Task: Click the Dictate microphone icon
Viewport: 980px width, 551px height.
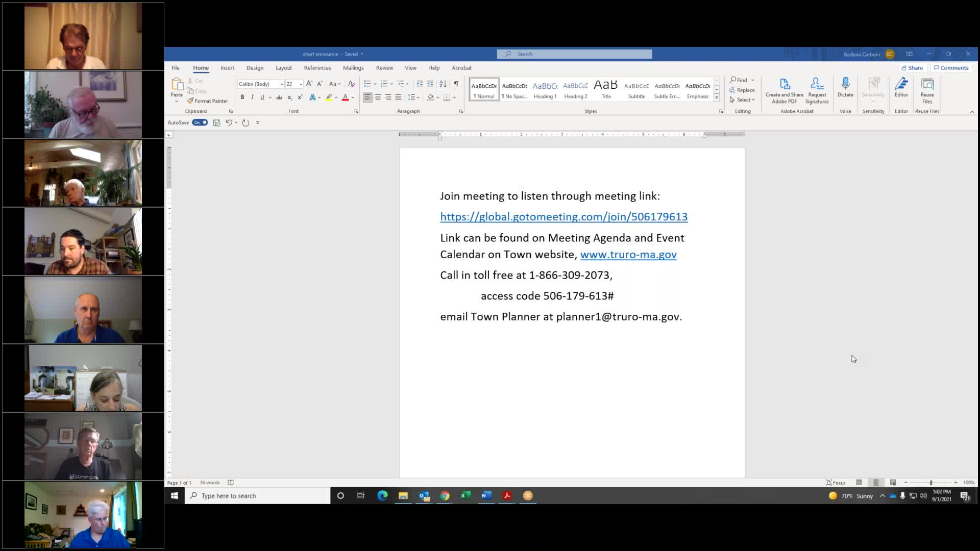Action: click(x=845, y=85)
